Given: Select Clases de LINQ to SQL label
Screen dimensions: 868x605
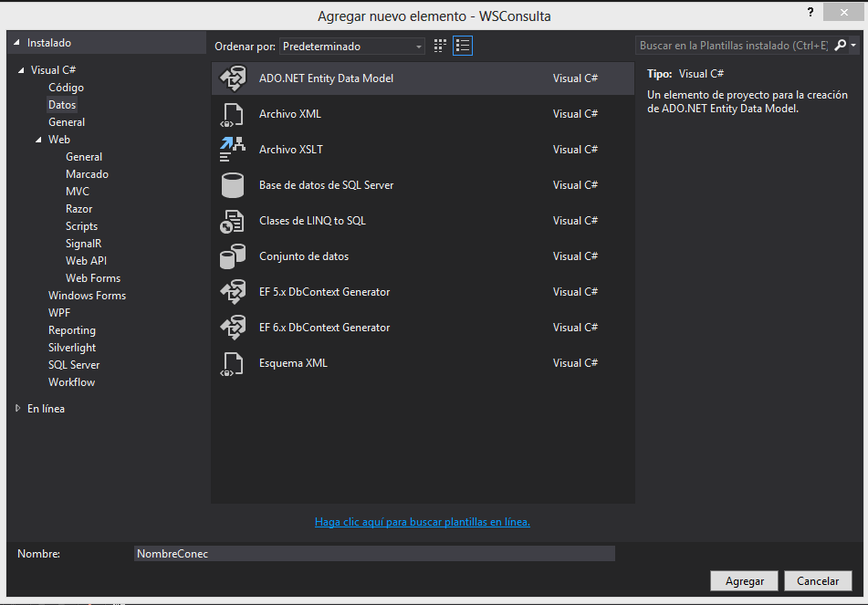Looking at the screenshot, I should click(312, 221).
